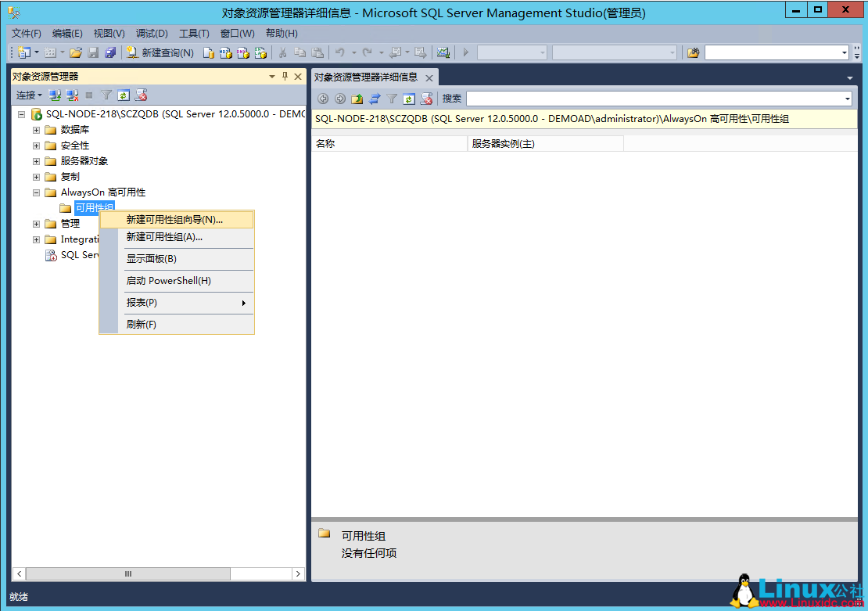Click the Forward navigation arrow in details pane
The width and height of the screenshot is (868, 611).
click(339, 99)
